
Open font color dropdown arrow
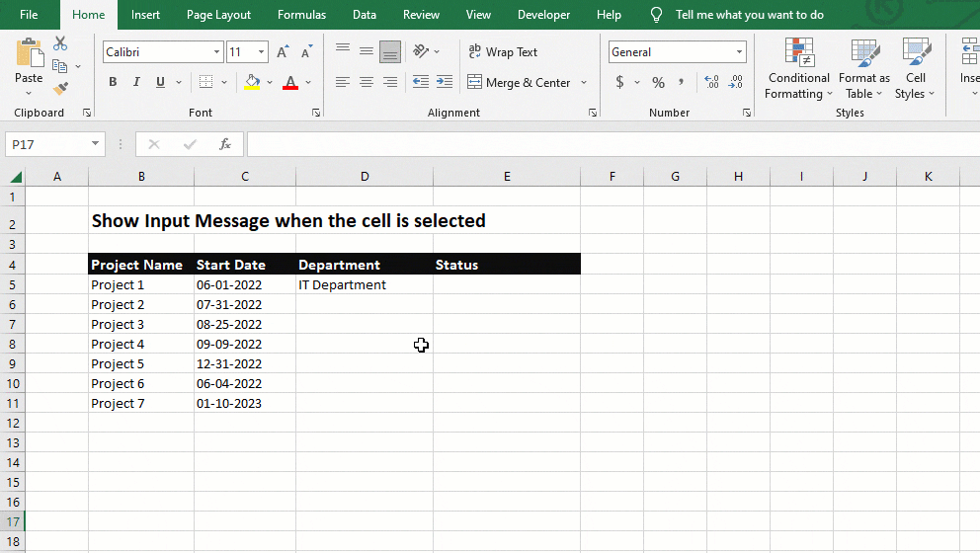pyautogui.click(x=308, y=82)
